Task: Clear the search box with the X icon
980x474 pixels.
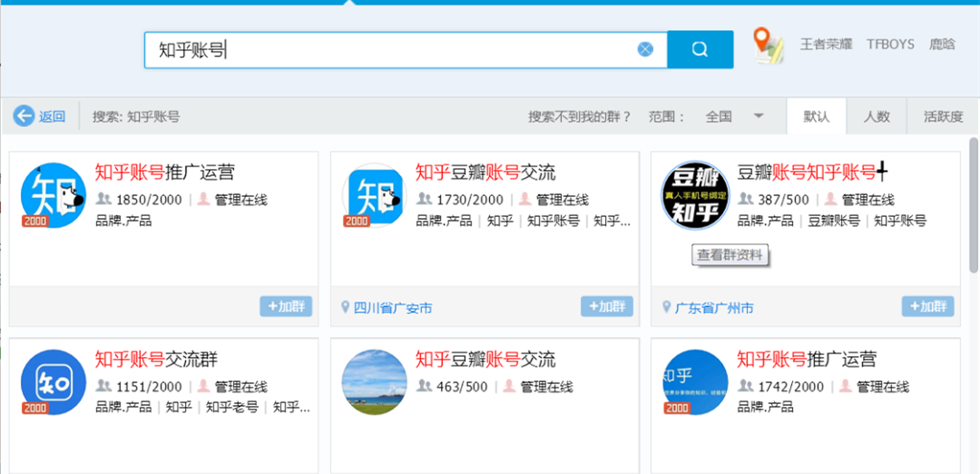Action: (x=645, y=49)
